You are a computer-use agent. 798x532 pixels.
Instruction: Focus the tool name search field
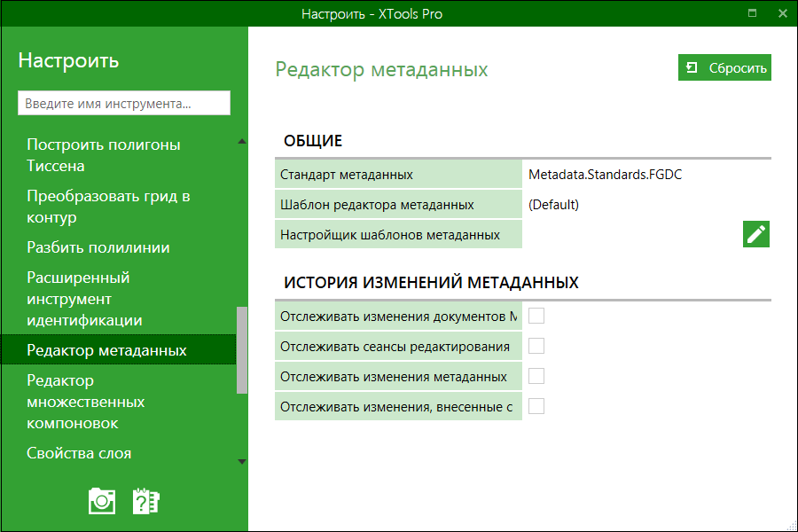[124, 104]
